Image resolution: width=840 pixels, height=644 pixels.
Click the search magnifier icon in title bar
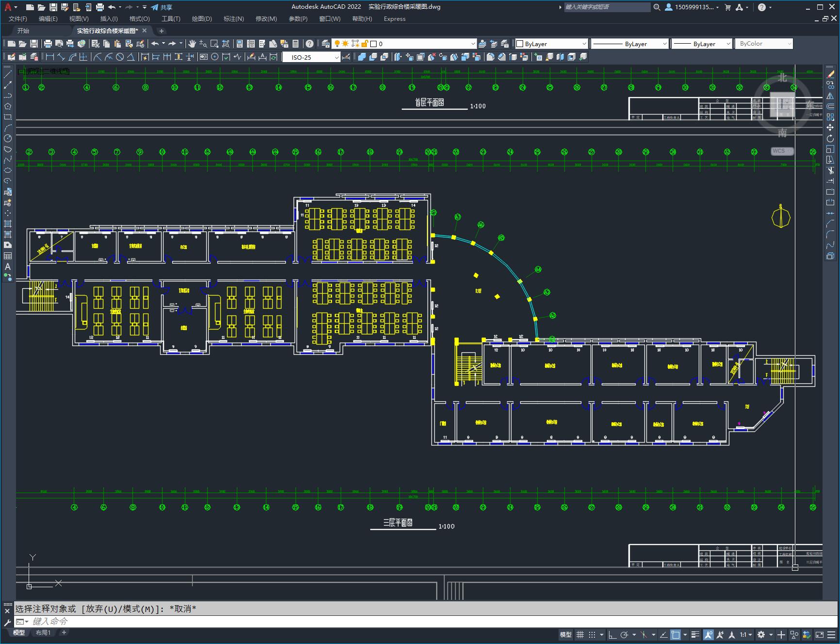point(657,7)
